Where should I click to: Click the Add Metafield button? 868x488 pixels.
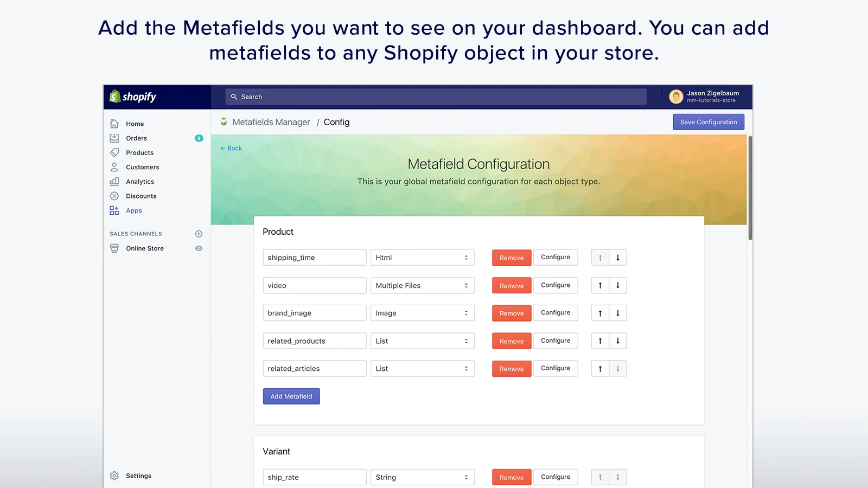pyautogui.click(x=291, y=396)
